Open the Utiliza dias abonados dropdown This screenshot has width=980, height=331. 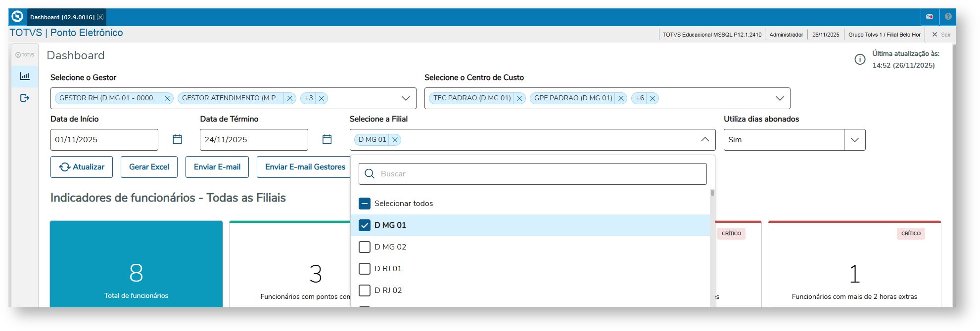click(854, 140)
